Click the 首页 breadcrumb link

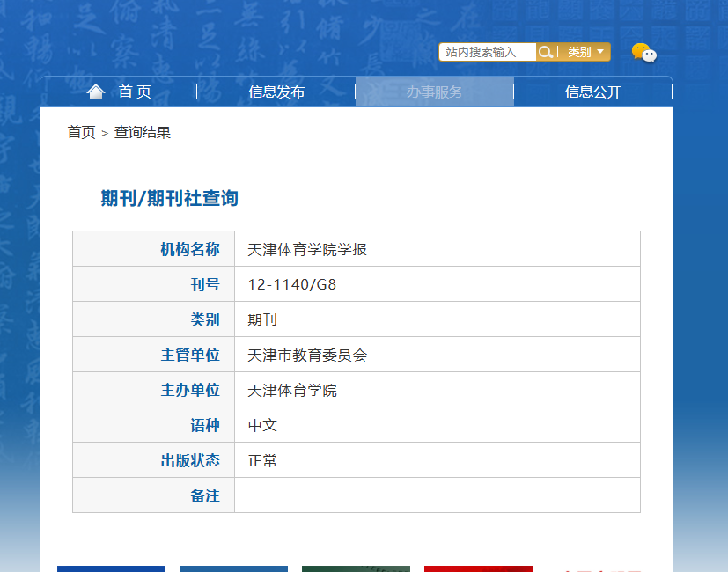81,132
